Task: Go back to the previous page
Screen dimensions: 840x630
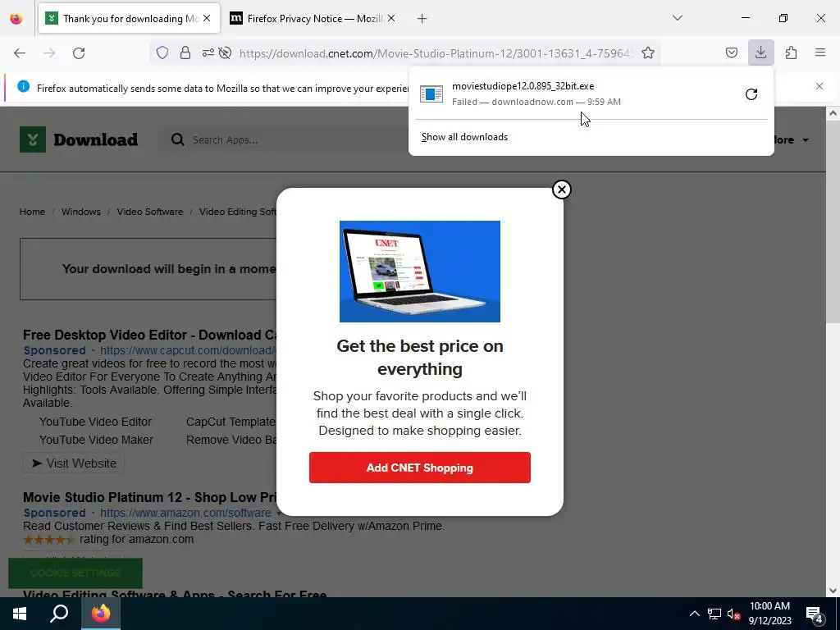Action: point(20,53)
